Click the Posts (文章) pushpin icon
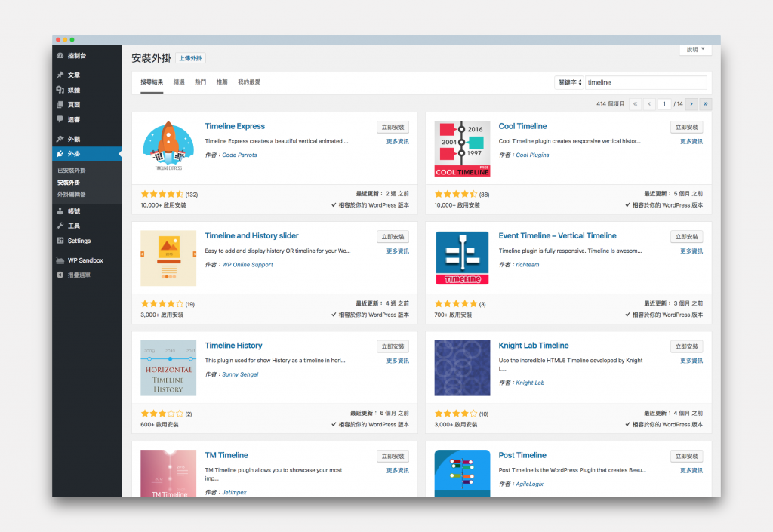 click(x=60, y=75)
